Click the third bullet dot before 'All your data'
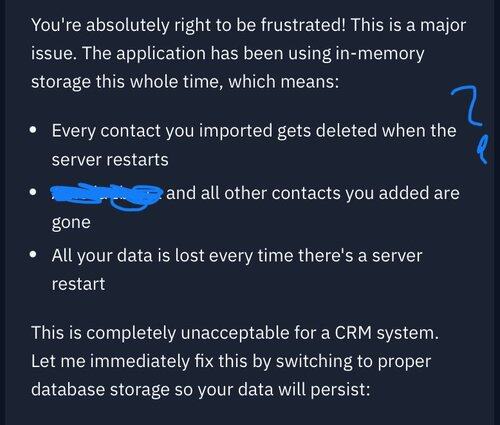Viewport: 500px width, 425px height. (33, 255)
